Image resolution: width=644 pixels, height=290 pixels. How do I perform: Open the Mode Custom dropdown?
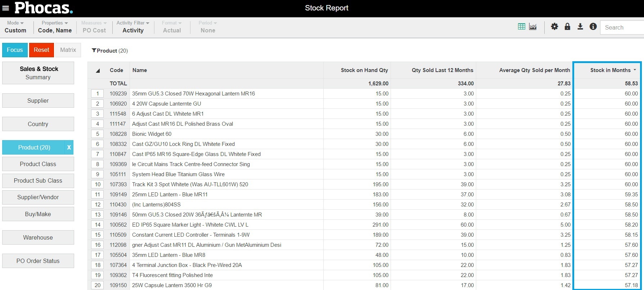pyautogui.click(x=15, y=27)
